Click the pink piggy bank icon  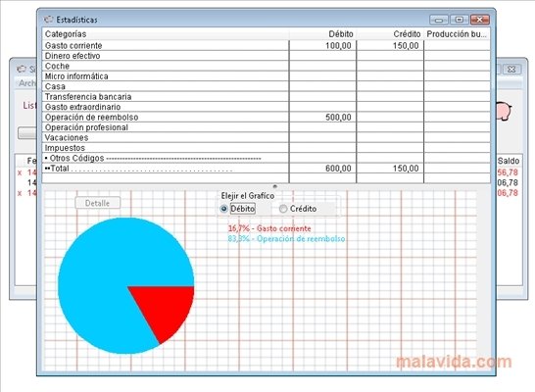click(504, 111)
